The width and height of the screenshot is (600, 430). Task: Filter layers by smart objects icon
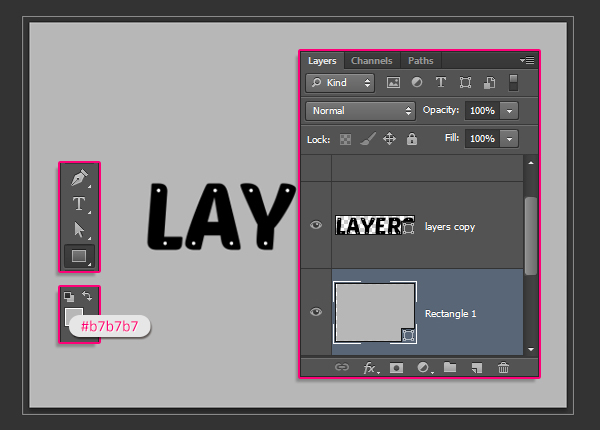pos(489,82)
